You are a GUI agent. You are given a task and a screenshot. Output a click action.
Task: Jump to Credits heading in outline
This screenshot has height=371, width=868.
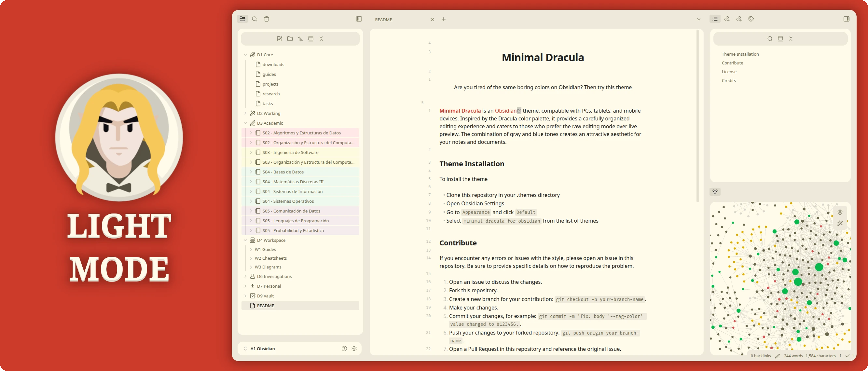point(728,80)
